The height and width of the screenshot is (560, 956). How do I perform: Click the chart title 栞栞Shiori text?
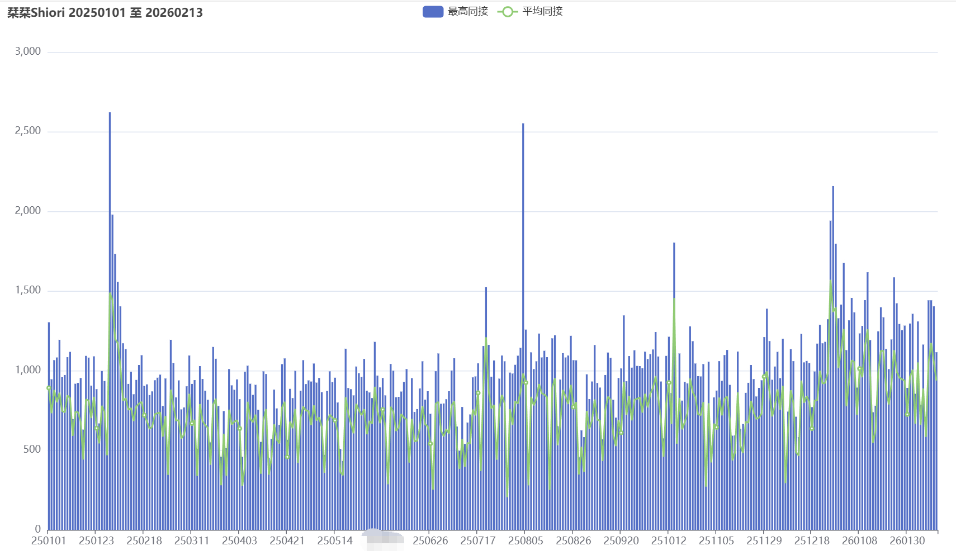click(105, 12)
